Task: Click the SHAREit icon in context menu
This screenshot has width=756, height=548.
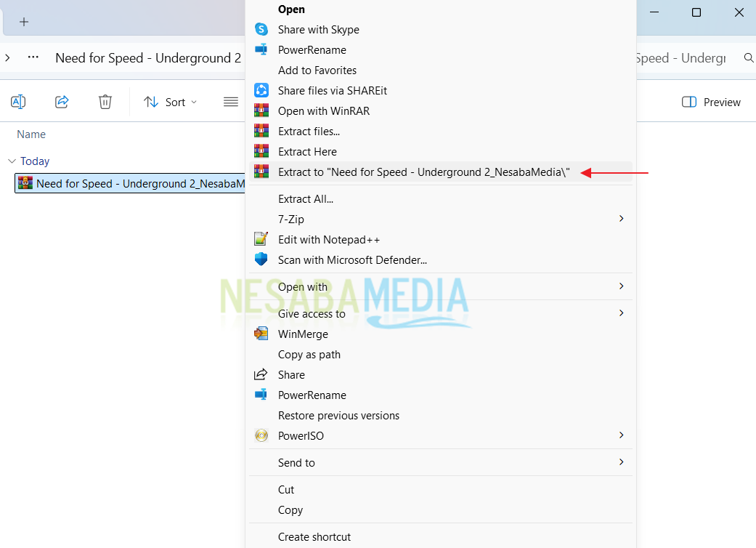Action: click(x=261, y=90)
